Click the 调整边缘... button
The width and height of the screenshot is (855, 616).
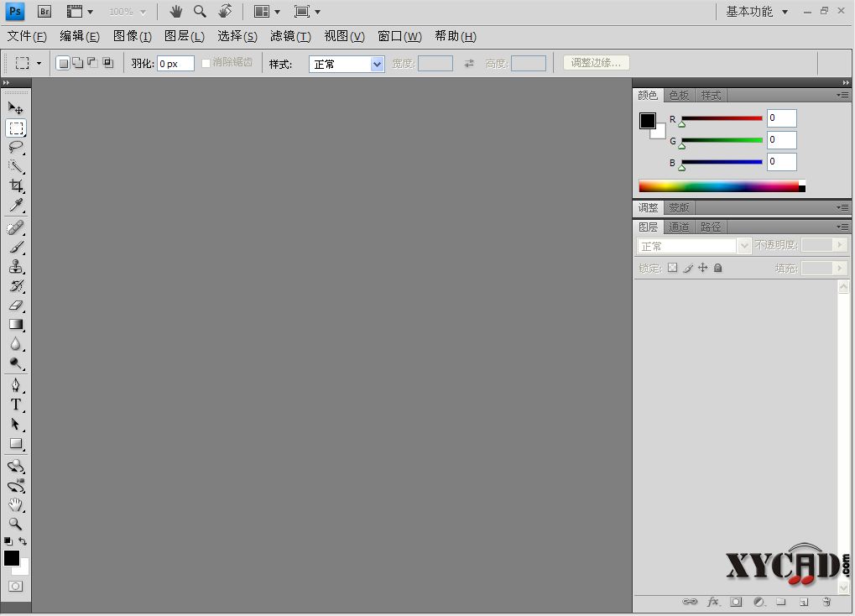pos(596,63)
